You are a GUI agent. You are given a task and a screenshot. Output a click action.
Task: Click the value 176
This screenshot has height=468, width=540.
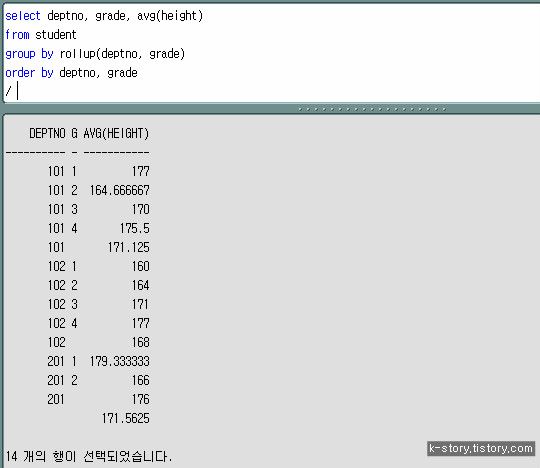click(141, 399)
